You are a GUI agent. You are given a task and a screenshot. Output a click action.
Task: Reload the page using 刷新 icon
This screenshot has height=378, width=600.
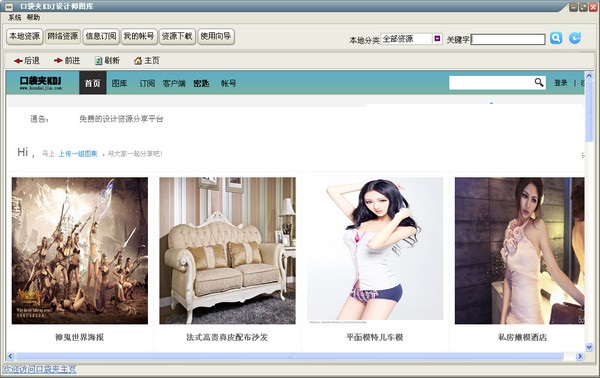click(99, 61)
